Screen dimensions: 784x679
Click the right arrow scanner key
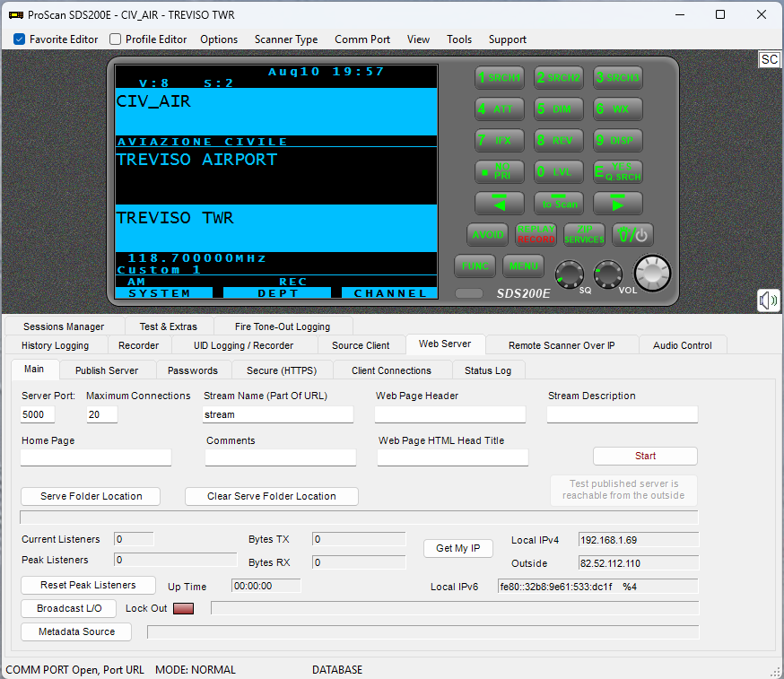coord(617,204)
